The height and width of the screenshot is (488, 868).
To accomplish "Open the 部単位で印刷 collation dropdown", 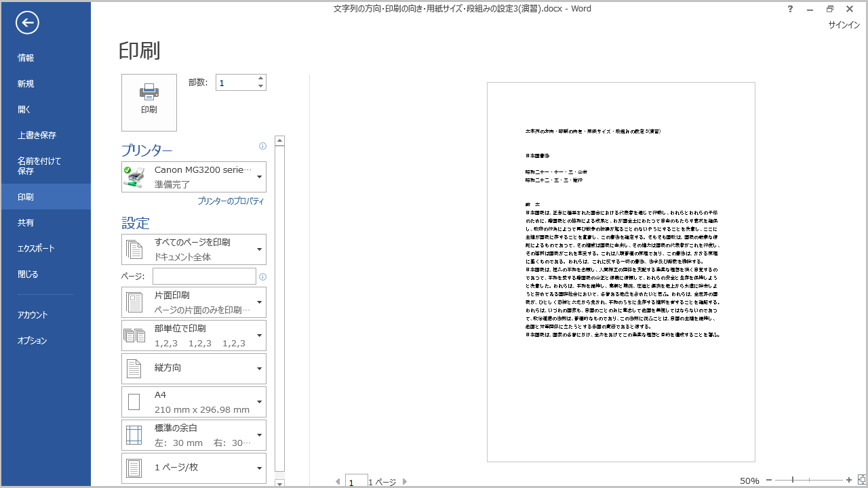I will 194,335.
